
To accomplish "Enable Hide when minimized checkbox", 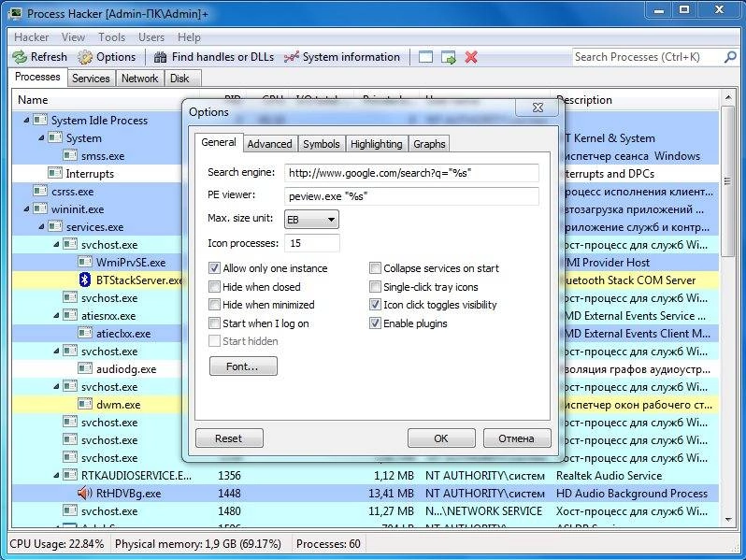I will [215, 305].
